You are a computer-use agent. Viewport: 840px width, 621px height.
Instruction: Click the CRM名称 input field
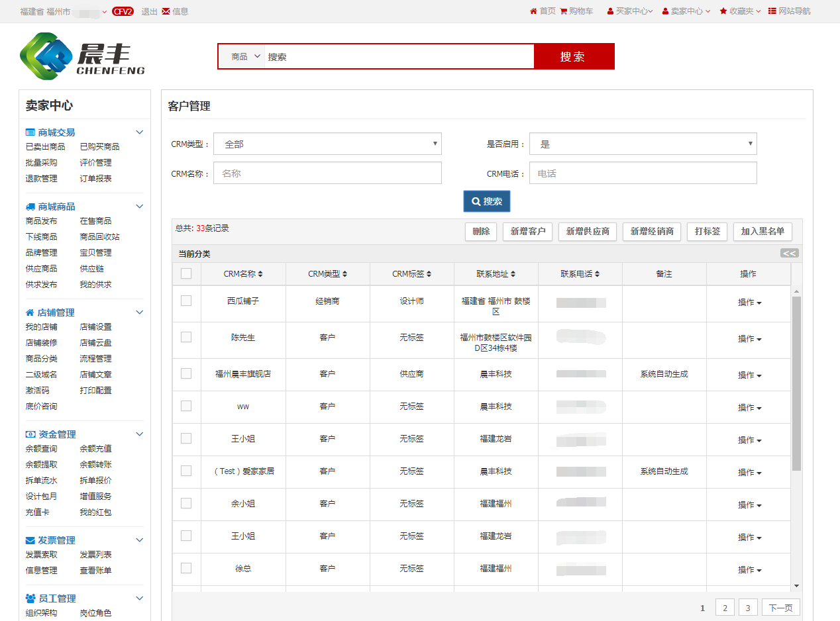click(x=327, y=173)
